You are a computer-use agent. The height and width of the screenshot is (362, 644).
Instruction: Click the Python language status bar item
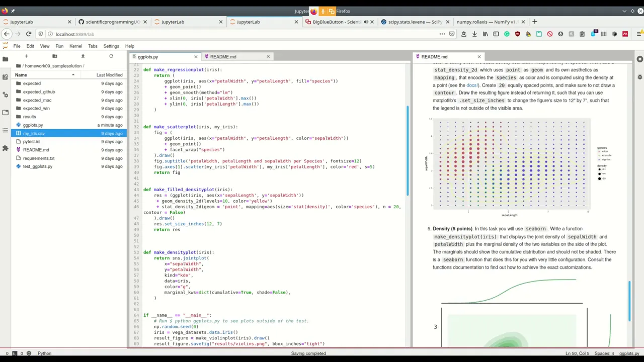point(44,353)
